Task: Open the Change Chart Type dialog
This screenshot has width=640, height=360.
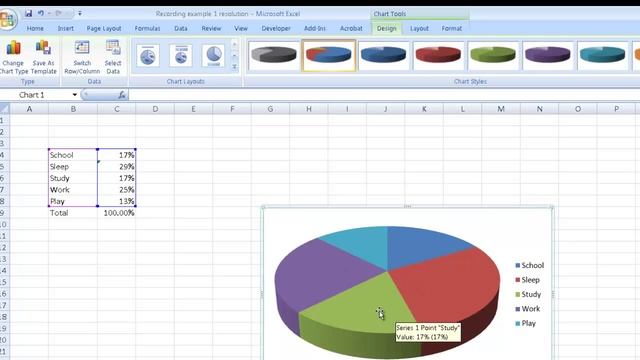Action: 13,57
